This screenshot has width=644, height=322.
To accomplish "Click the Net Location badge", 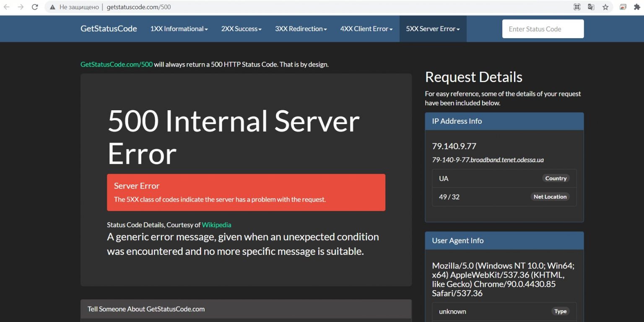I will 550,197.
